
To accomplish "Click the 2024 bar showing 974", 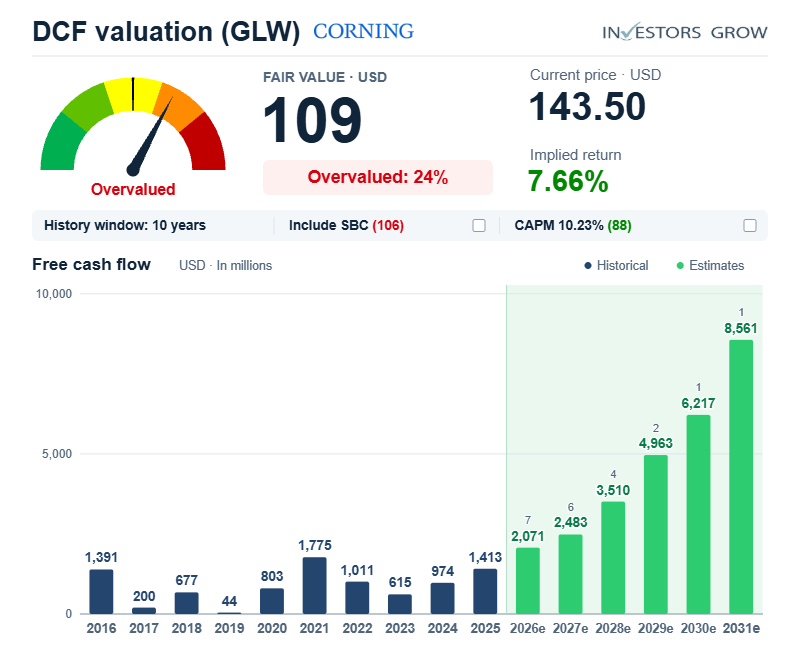I will click(442, 598).
